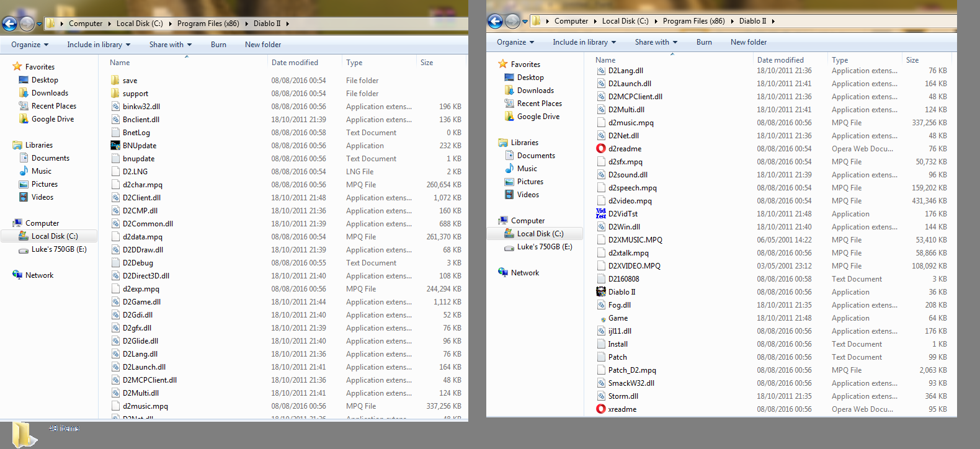Select Fog.dll in right window
980x449 pixels.
(620, 305)
